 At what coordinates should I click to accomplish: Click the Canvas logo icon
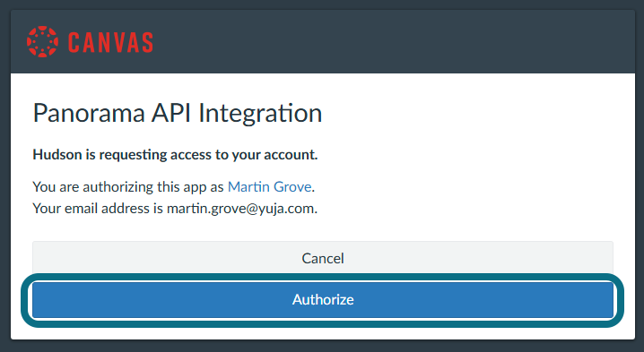(x=42, y=41)
